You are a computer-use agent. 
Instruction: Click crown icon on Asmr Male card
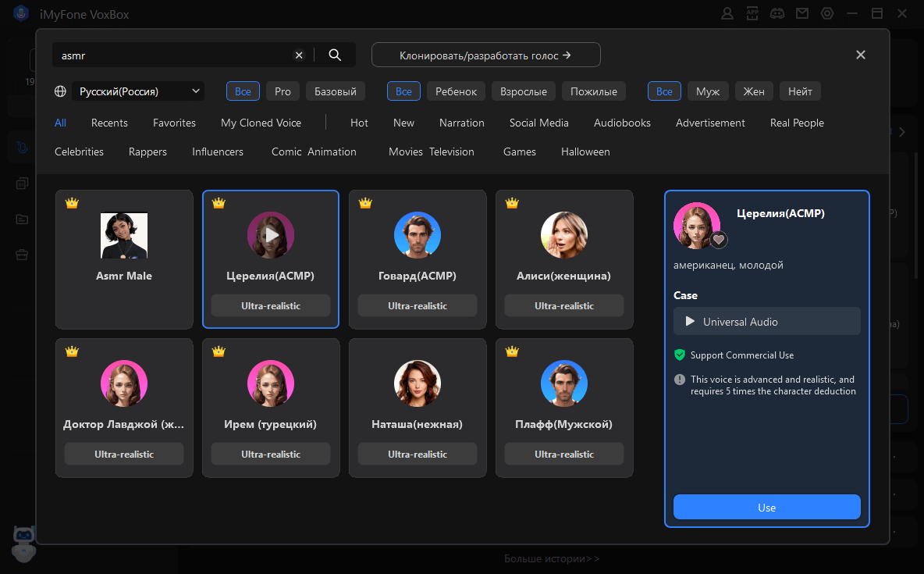(72, 203)
